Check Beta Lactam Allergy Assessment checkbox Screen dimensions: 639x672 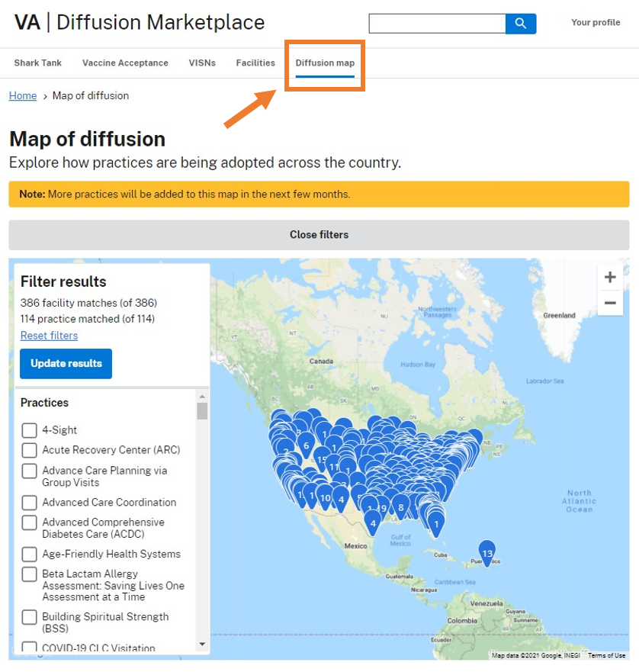pos(29,574)
